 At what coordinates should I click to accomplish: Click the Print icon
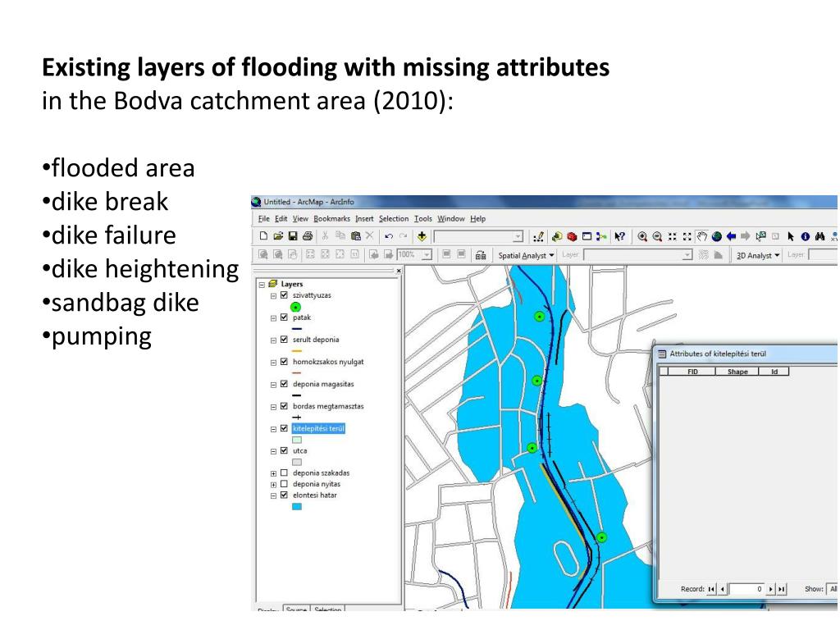coord(308,235)
